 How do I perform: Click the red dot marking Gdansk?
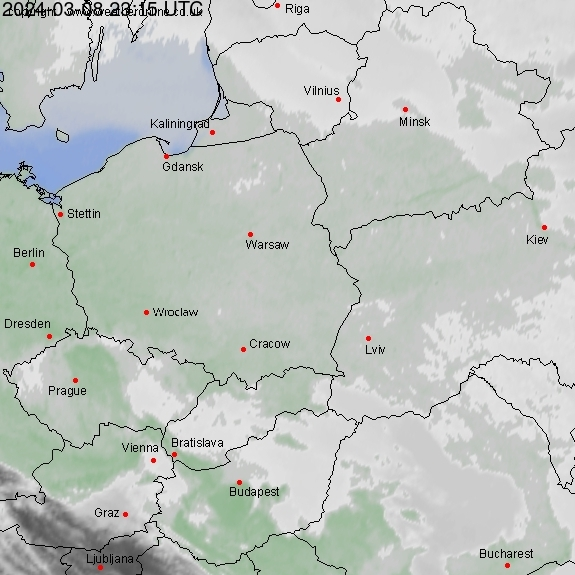pos(166,157)
